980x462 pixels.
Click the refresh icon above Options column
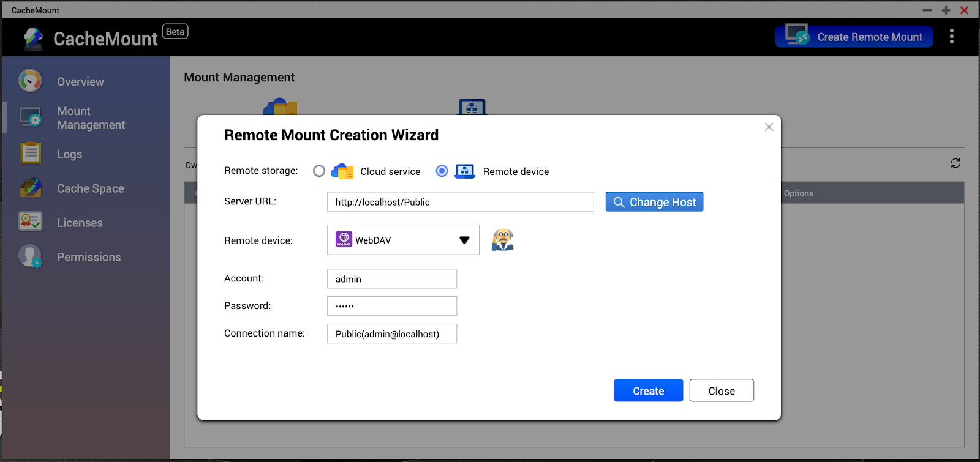(955, 163)
